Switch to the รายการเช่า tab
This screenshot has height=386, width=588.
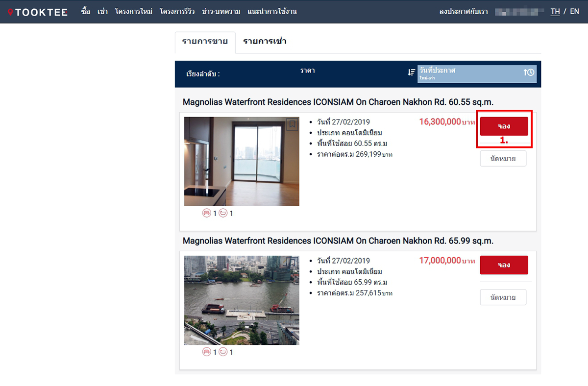point(265,42)
